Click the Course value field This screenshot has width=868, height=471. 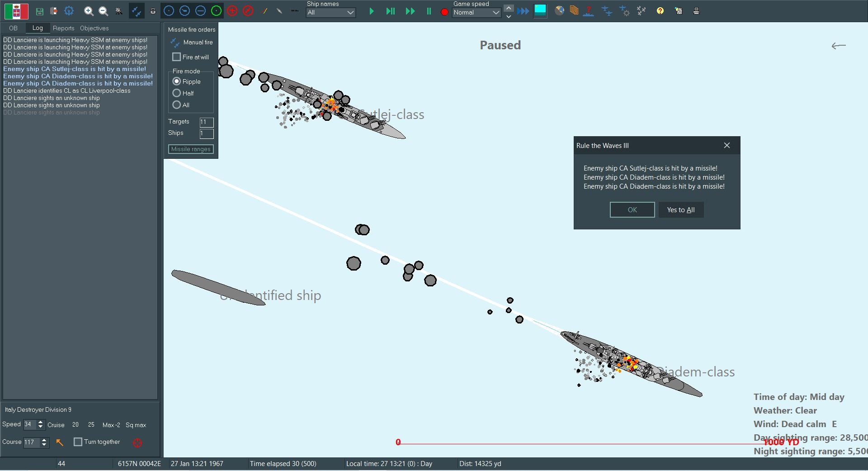(x=32, y=442)
